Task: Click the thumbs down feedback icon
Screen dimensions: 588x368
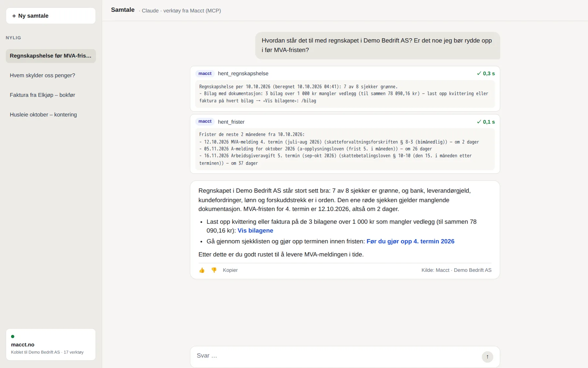Action: (x=214, y=270)
